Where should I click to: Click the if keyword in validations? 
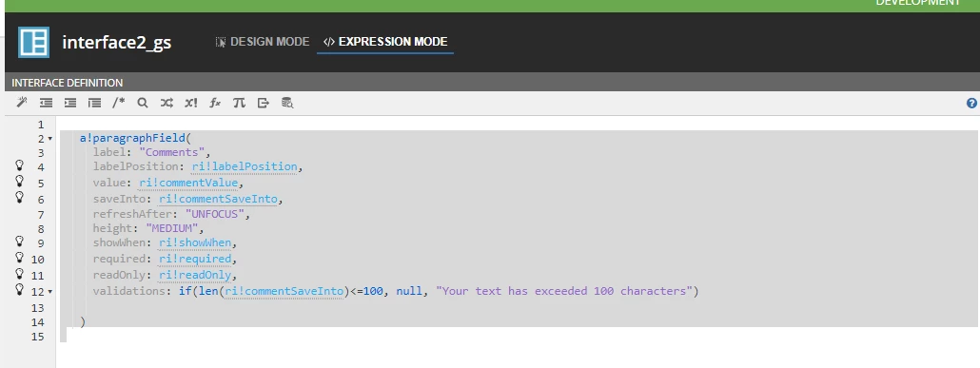[185, 291]
